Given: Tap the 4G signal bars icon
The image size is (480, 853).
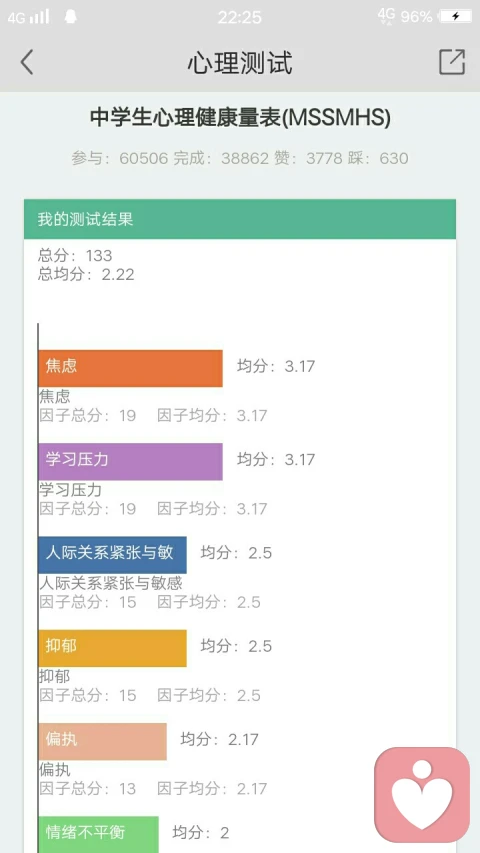Looking at the screenshot, I should [28, 17].
